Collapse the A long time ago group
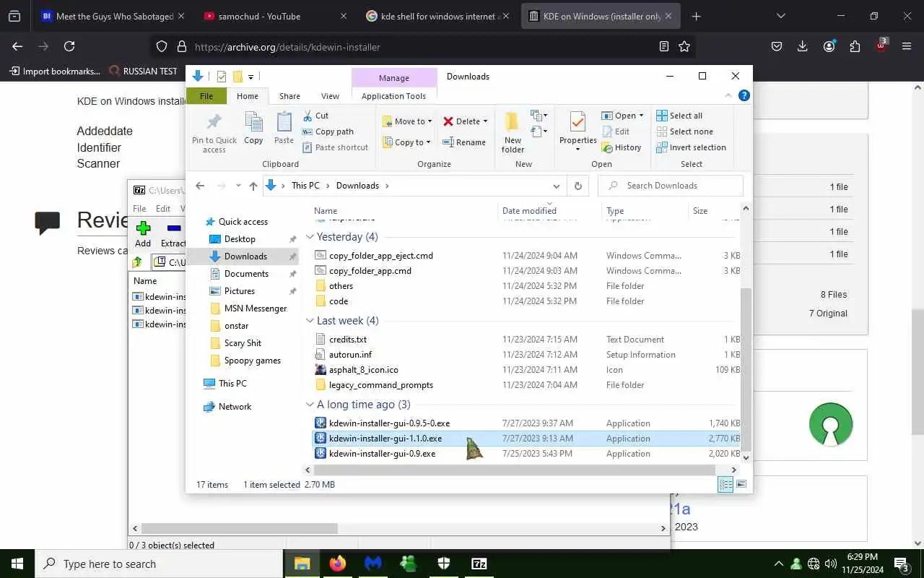This screenshot has height=578, width=924. pyautogui.click(x=310, y=405)
